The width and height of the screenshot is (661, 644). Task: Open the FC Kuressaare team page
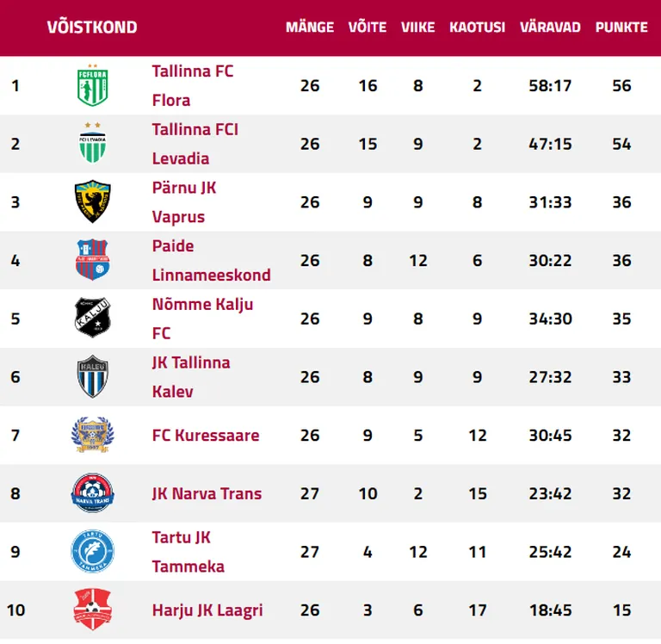click(x=206, y=436)
